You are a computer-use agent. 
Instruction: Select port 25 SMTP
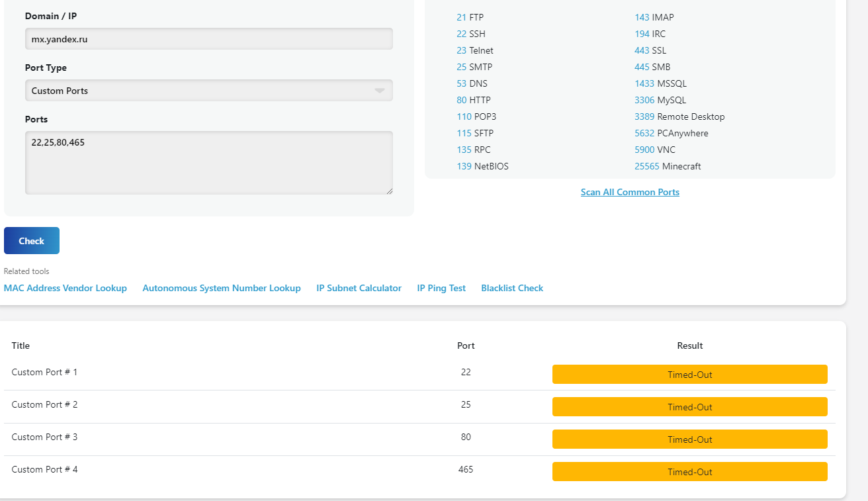point(474,67)
